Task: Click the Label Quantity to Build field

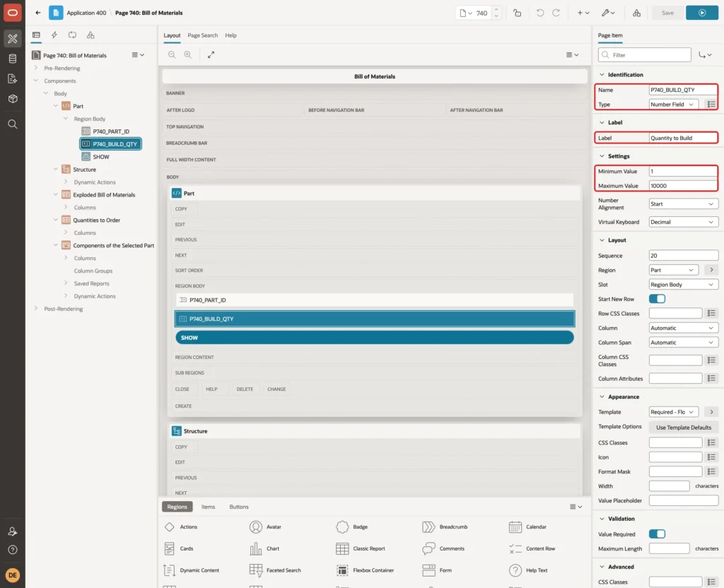Action: point(682,138)
